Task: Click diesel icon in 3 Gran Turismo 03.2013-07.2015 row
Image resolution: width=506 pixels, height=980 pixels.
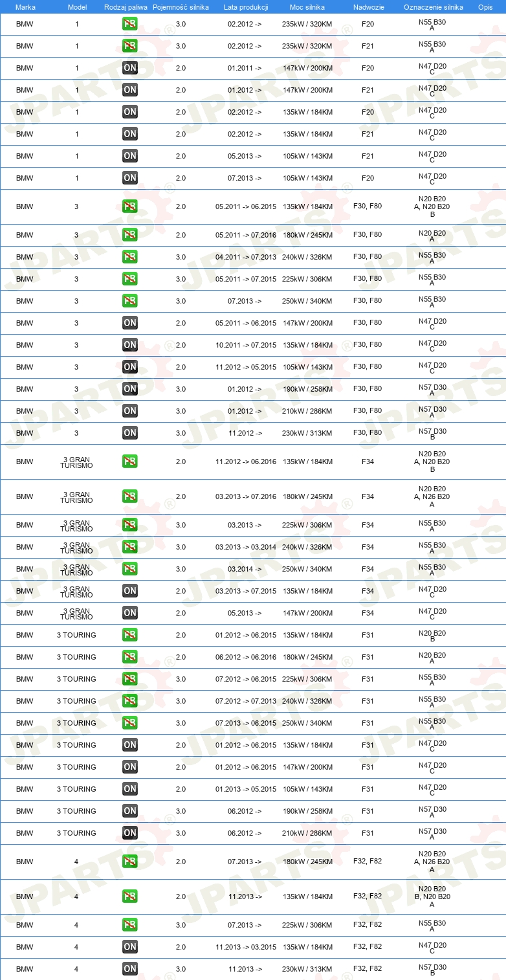Action: tap(130, 591)
